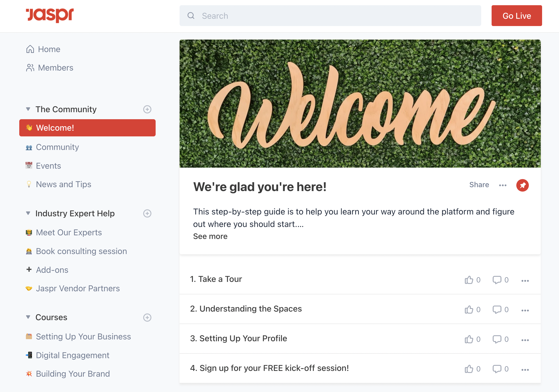Collapse the Industry Expert Help section
This screenshot has width=559, height=392.
28,213
